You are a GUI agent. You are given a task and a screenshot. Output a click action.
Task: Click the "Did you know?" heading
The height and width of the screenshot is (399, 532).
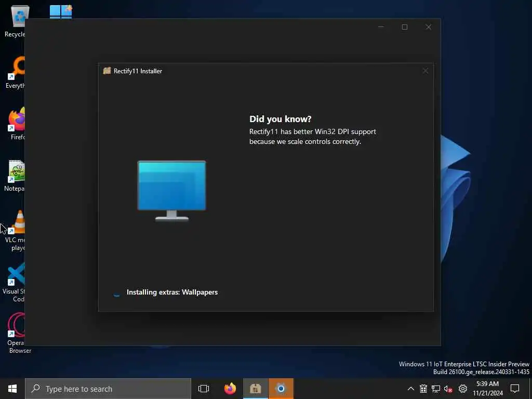pos(280,119)
